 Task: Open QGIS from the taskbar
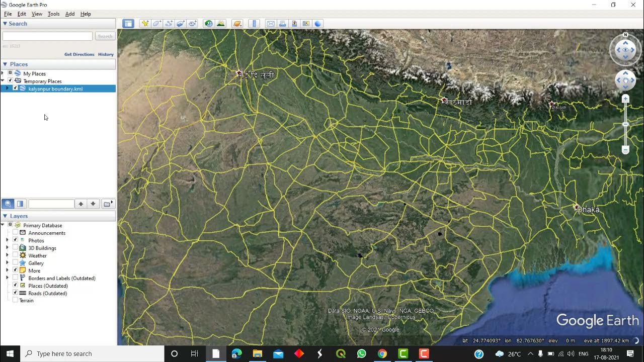tap(341, 353)
